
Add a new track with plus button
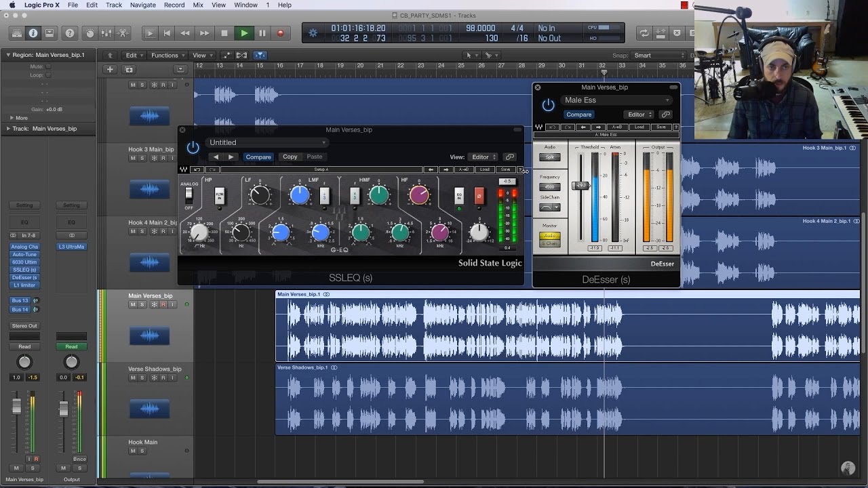tap(110, 69)
